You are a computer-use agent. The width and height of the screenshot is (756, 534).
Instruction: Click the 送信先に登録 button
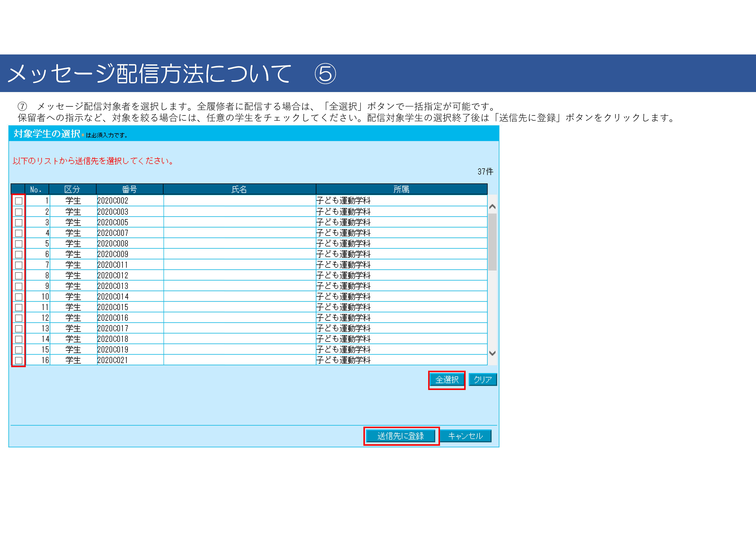tap(401, 436)
